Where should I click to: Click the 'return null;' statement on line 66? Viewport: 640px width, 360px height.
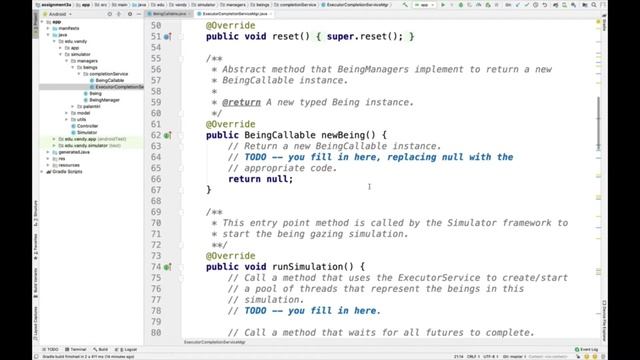pos(260,179)
